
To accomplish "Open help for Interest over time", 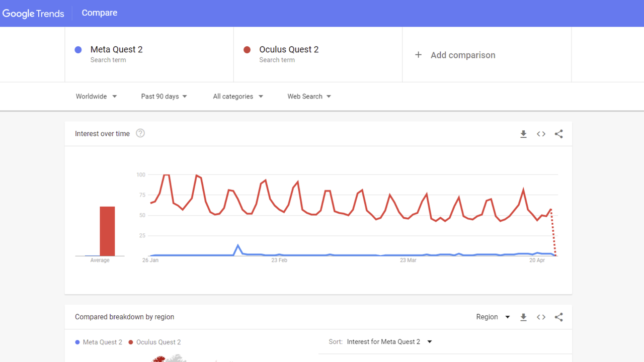I will click(140, 133).
